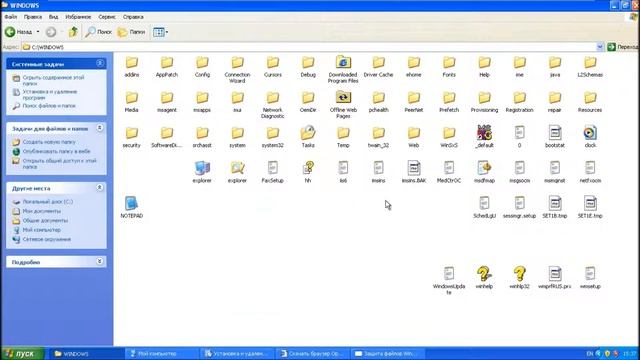640x360 pixels.
Task: Go to Сетевое окружение link
Action: click(x=47, y=239)
